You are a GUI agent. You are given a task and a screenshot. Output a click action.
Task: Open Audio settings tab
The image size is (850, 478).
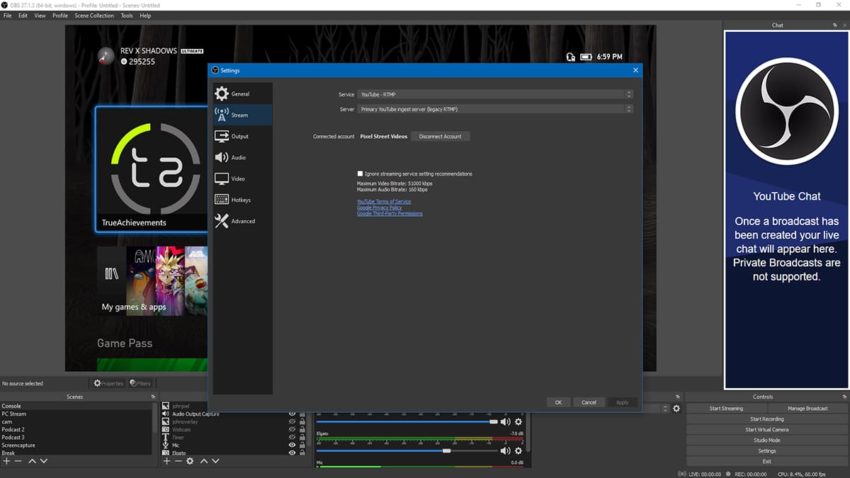243,157
